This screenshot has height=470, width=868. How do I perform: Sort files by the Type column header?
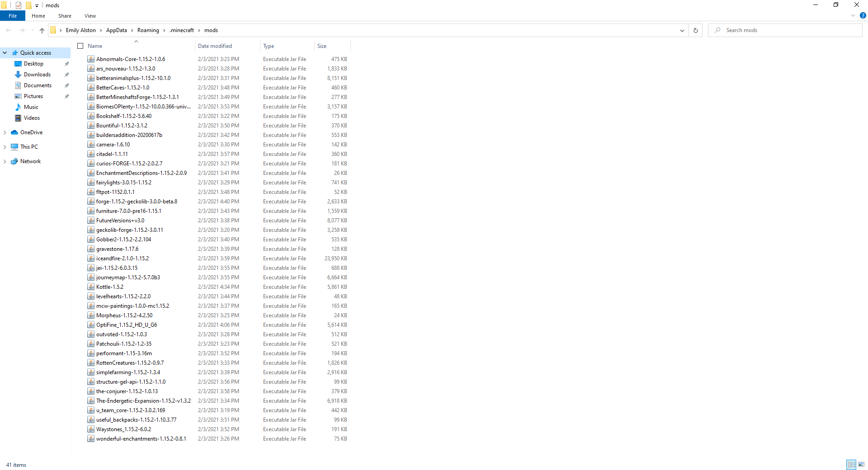coord(287,46)
